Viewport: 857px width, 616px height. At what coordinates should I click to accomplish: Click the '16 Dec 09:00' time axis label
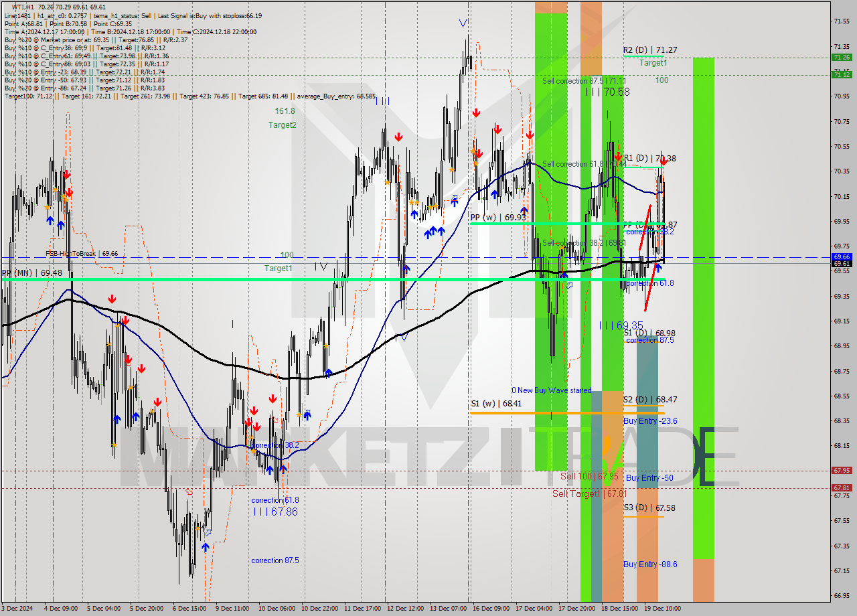click(x=491, y=609)
